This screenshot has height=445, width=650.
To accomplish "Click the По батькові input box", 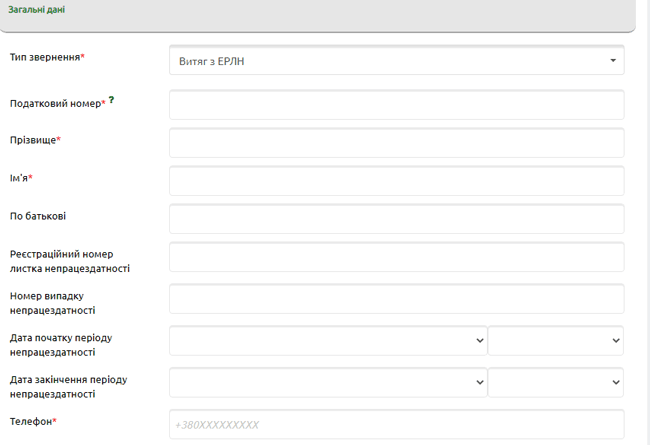I will [x=397, y=219].
